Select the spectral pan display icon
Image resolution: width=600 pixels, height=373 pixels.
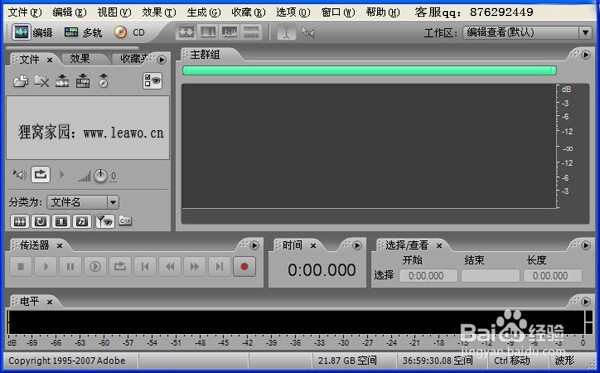pos(230,32)
